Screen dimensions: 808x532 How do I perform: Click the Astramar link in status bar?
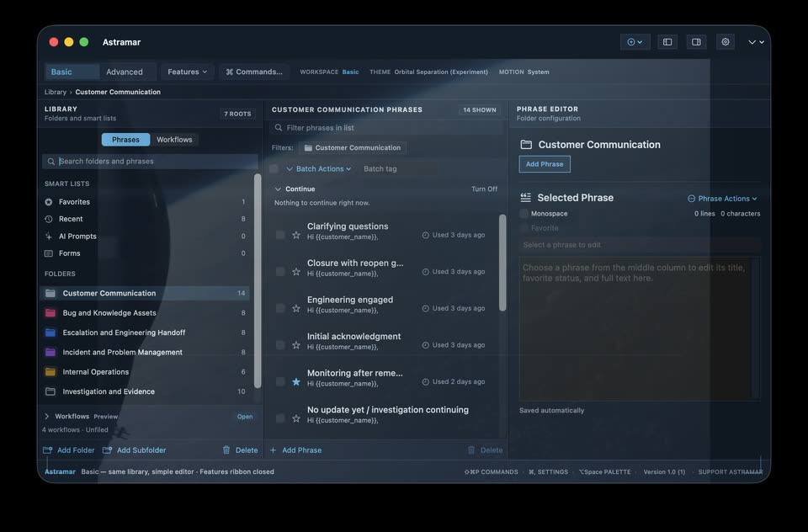tap(60, 471)
